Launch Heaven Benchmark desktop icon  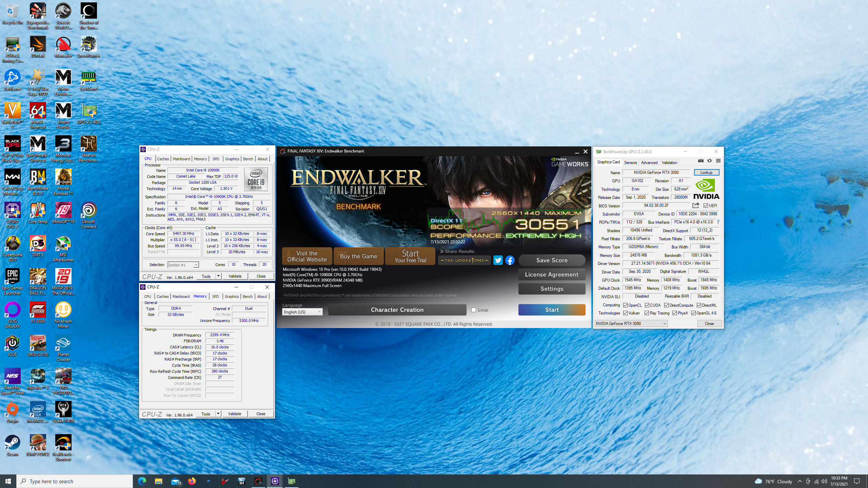coord(88,149)
